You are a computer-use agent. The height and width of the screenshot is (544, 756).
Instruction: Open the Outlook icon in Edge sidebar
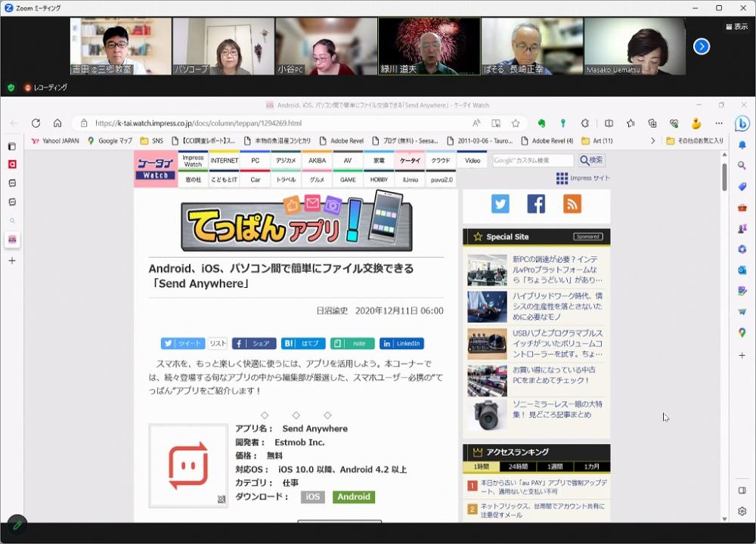(x=742, y=270)
